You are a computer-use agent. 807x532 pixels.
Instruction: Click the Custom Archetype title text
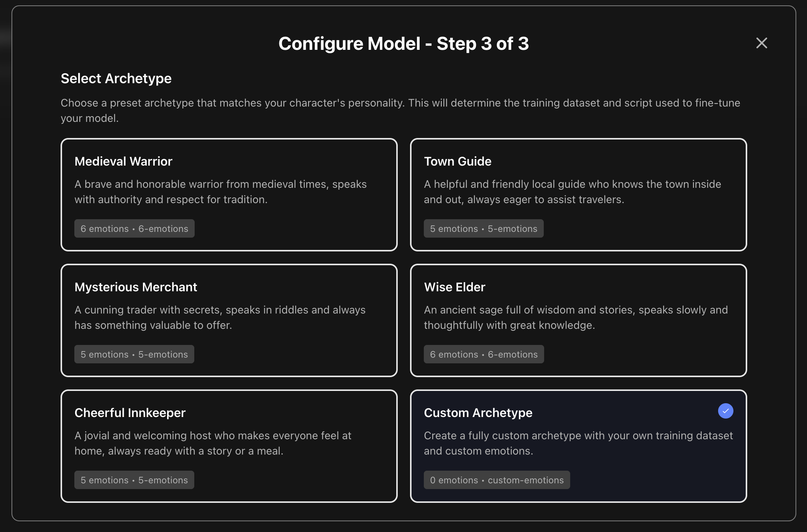(478, 413)
